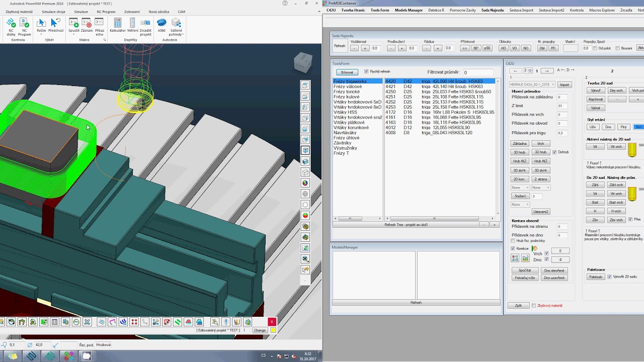Open the HERMLE C42U machine dropdown

(532, 84)
